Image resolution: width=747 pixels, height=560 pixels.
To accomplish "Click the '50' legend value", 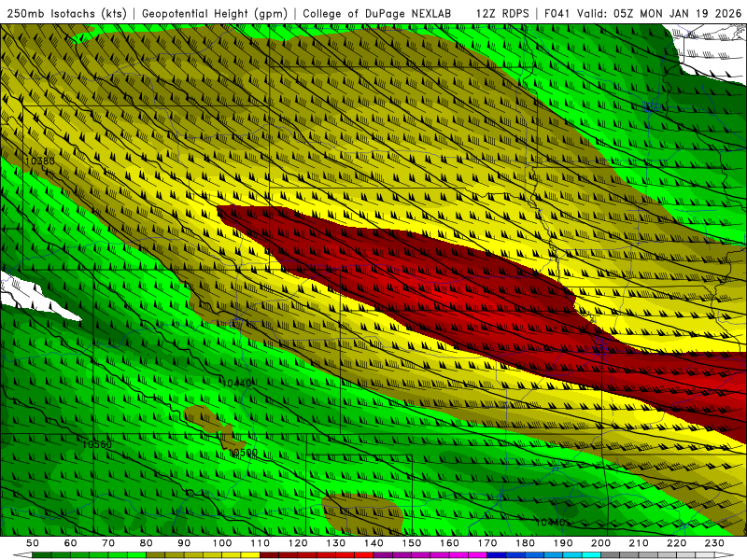I will [32, 543].
